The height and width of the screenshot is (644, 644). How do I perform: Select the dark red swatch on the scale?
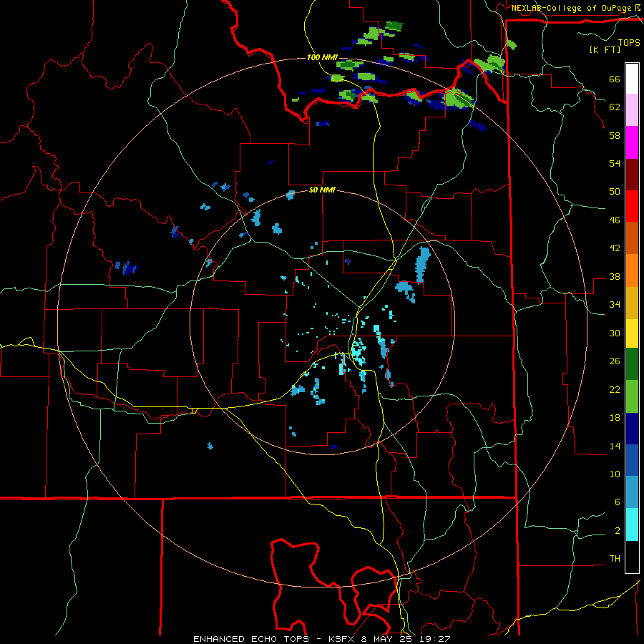632,175
